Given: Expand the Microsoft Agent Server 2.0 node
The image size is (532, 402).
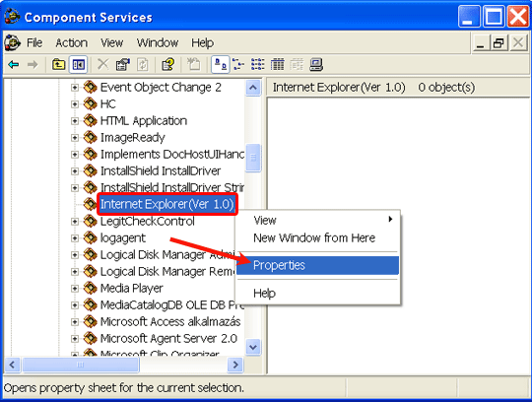Looking at the screenshot, I should tap(75, 339).
